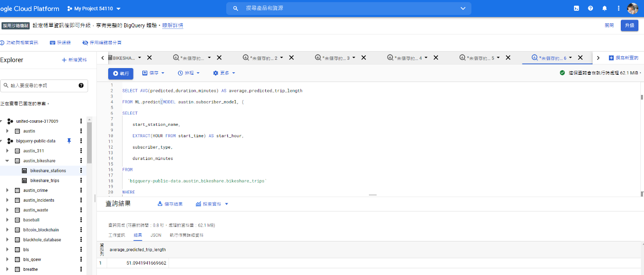The image size is (644, 275).
Task: Collapse bigquery-public-data project node
Action: point(1,141)
